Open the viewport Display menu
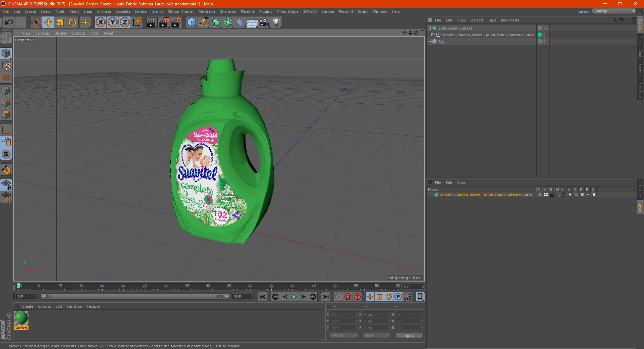Image resolution: width=644 pixels, height=349 pixels. coord(60,33)
